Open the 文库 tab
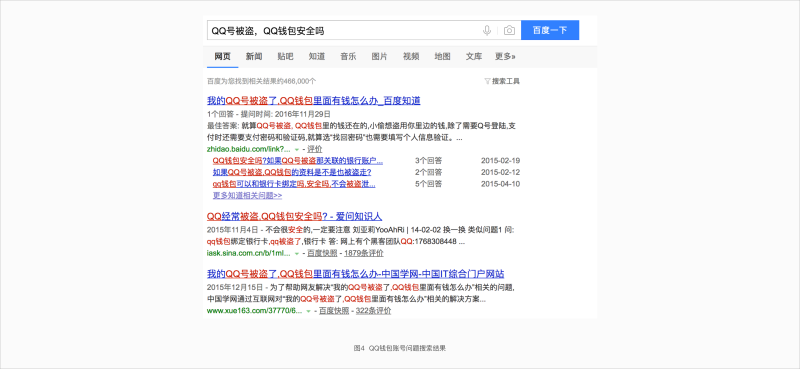800x369 pixels. pyautogui.click(x=473, y=57)
